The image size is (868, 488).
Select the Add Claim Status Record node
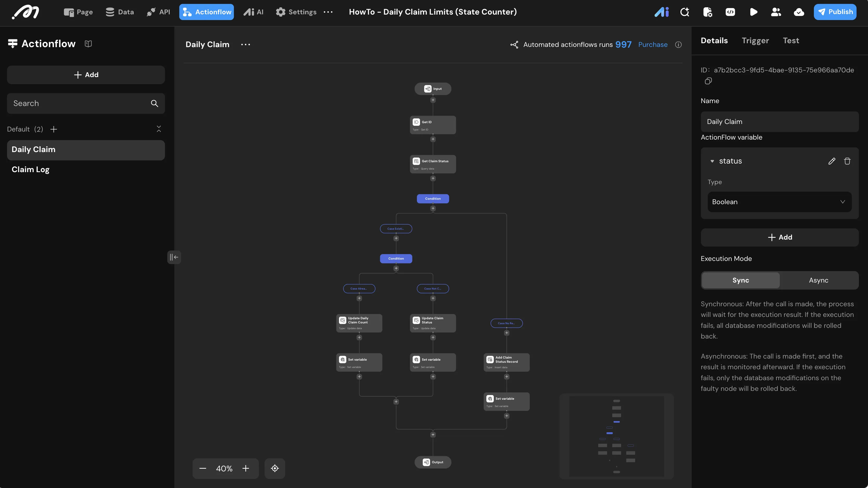tap(506, 362)
